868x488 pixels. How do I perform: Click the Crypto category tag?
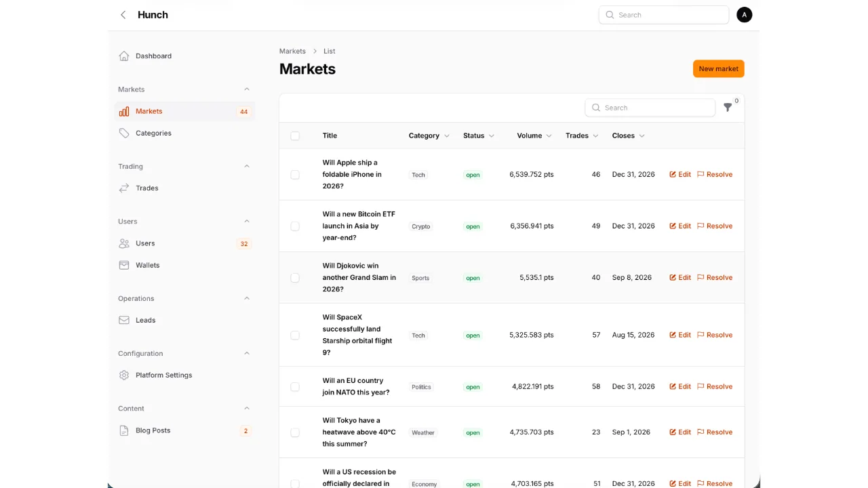point(421,227)
